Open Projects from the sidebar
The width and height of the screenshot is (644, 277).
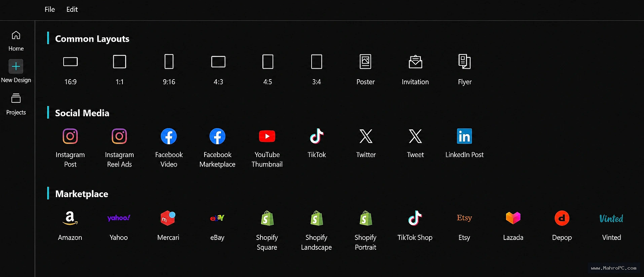tap(16, 104)
